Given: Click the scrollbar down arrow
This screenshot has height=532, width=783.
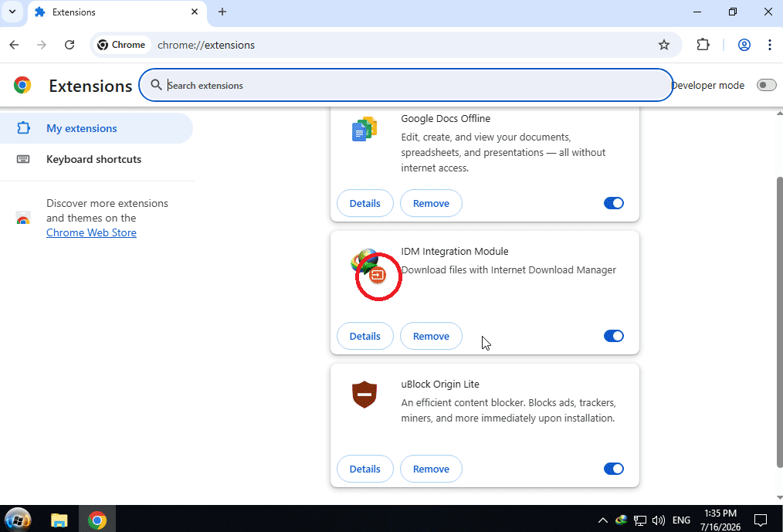Looking at the screenshot, I should pos(779,497).
